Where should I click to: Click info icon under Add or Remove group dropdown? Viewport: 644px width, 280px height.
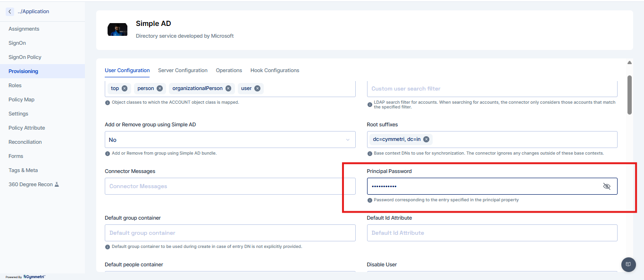tap(108, 154)
